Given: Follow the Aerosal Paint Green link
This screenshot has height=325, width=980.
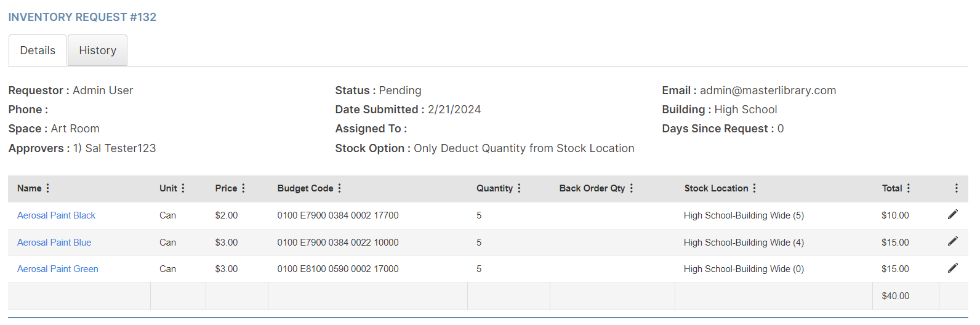Looking at the screenshot, I should [x=57, y=269].
